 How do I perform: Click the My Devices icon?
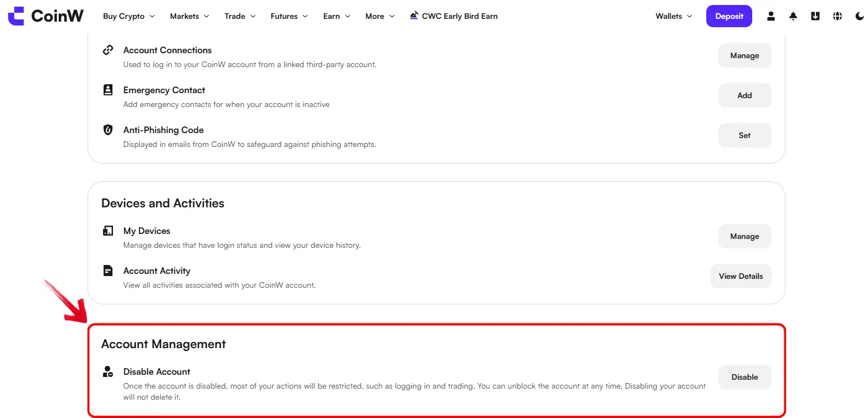tap(108, 231)
